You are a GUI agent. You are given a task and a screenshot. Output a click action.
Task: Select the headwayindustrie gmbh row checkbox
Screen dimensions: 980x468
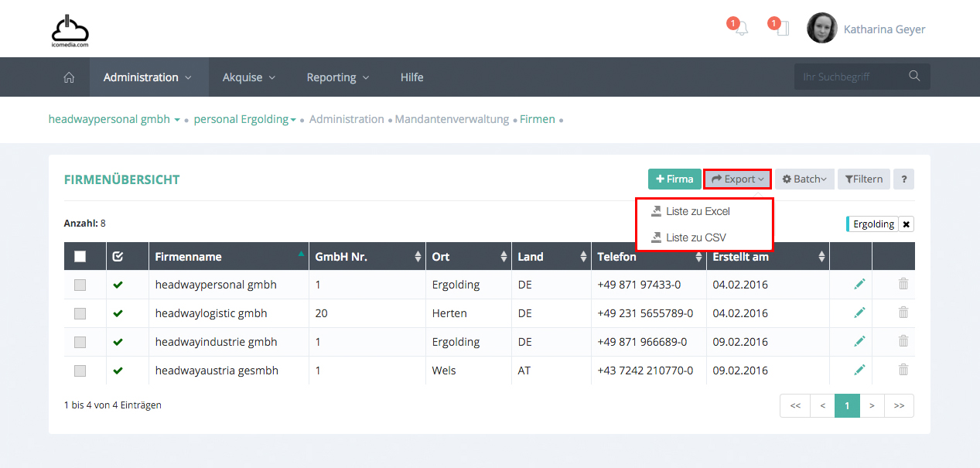pyautogui.click(x=80, y=342)
